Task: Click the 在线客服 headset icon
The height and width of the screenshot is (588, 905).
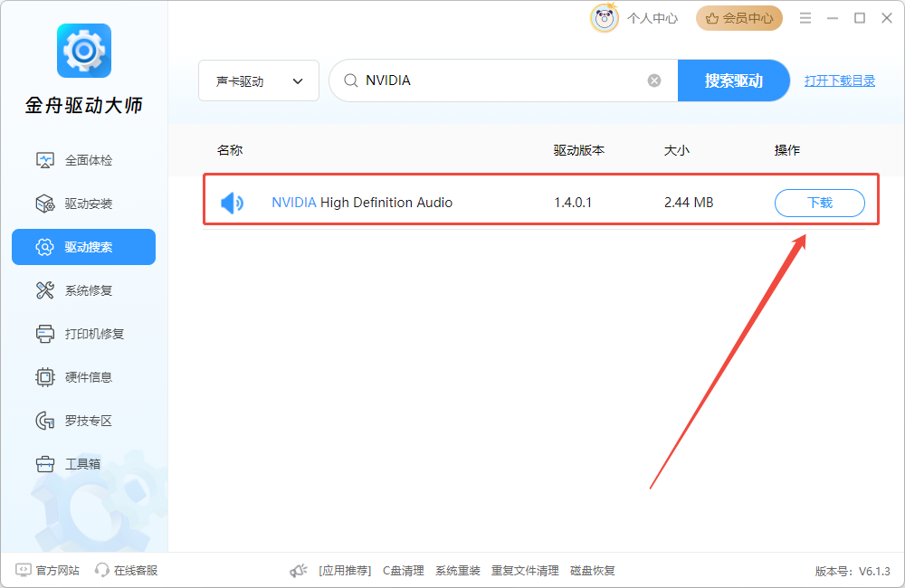Action: 102,570
